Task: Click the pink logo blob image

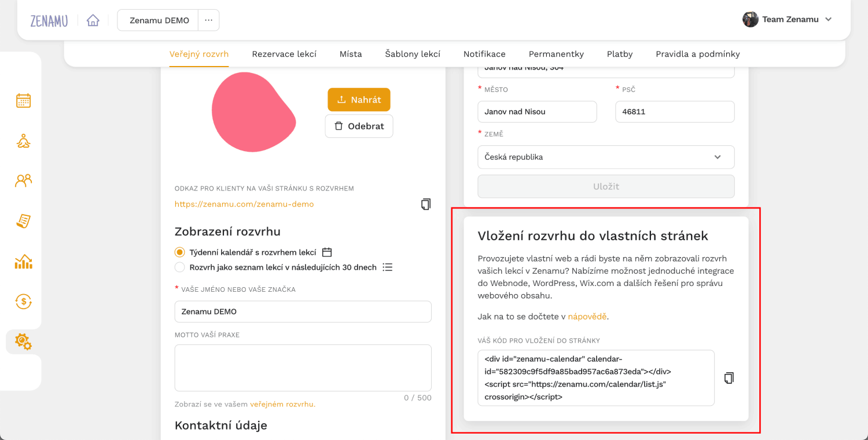Action: click(x=253, y=111)
